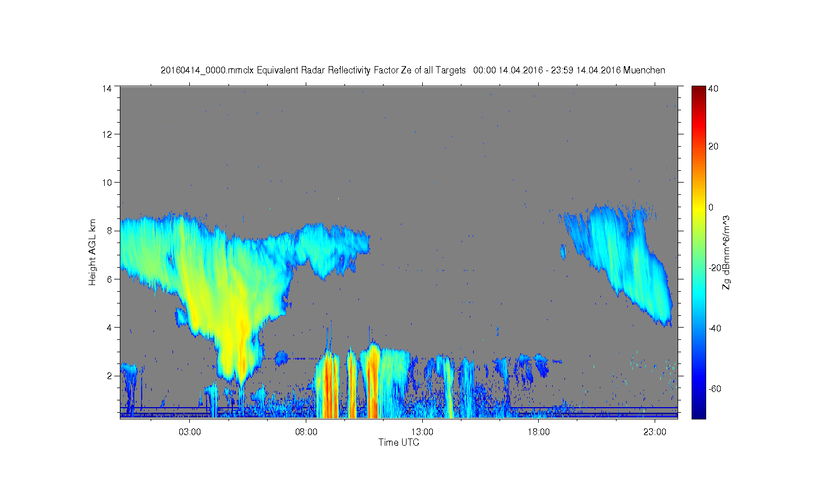
Task: Click the plot title text at the top
Action: pos(413,70)
